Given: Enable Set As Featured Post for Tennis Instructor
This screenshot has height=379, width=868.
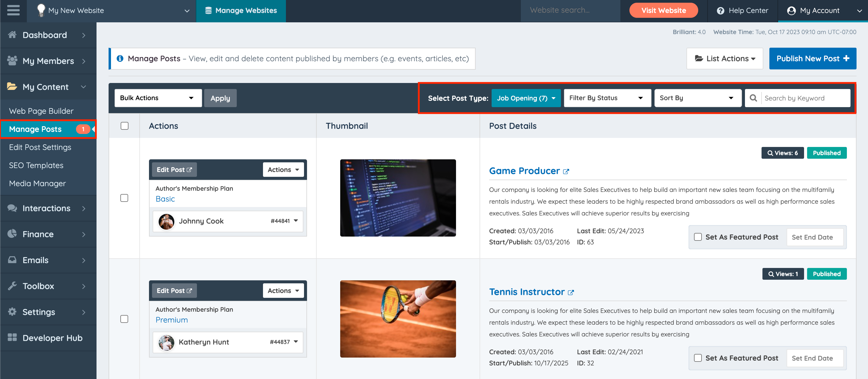Looking at the screenshot, I should point(698,358).
